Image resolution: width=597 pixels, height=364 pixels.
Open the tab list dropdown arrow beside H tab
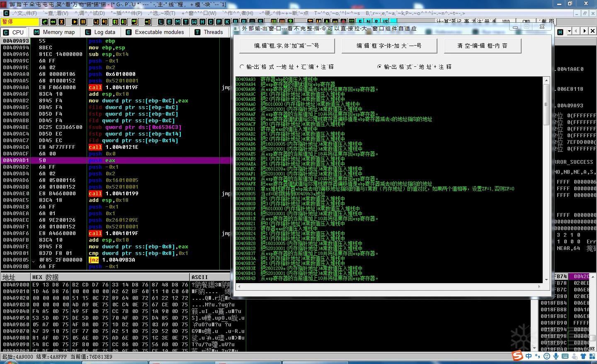coord(569,32)
